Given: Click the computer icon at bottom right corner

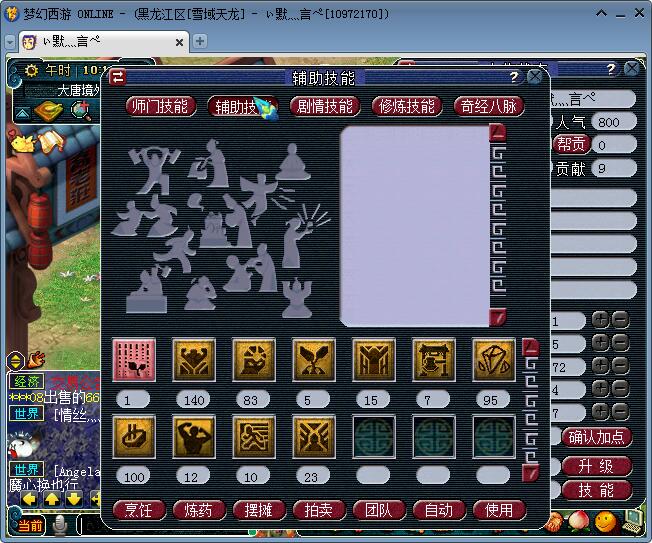Looking at the screenshot, I should click(632, 521).
